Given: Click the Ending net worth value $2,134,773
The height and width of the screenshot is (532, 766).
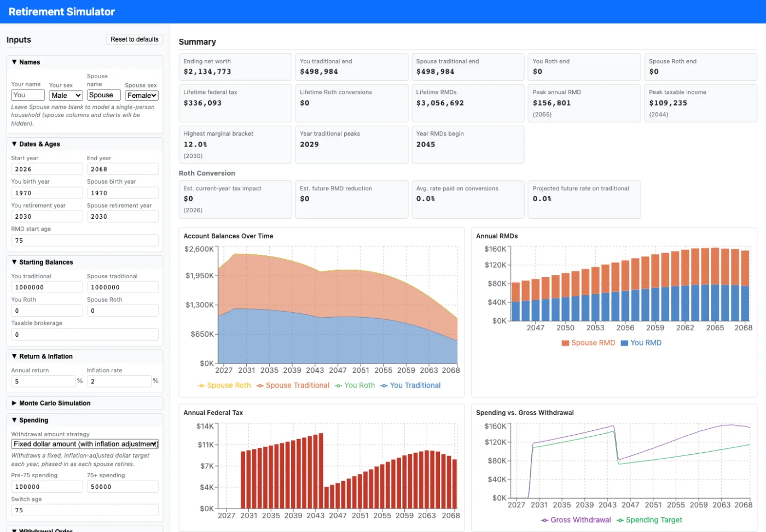Looking at the screenshot, I should 207,72.
